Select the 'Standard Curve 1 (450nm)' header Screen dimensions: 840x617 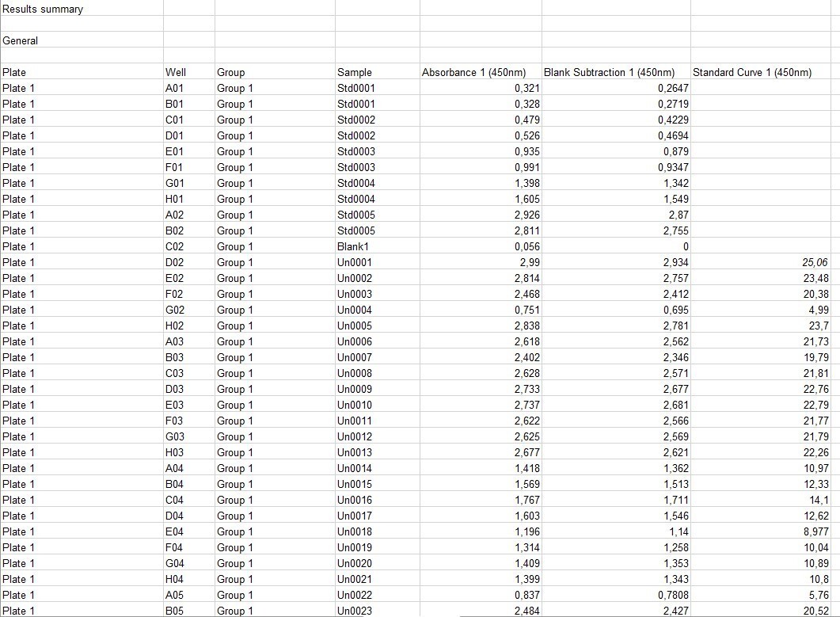[765, 72]
